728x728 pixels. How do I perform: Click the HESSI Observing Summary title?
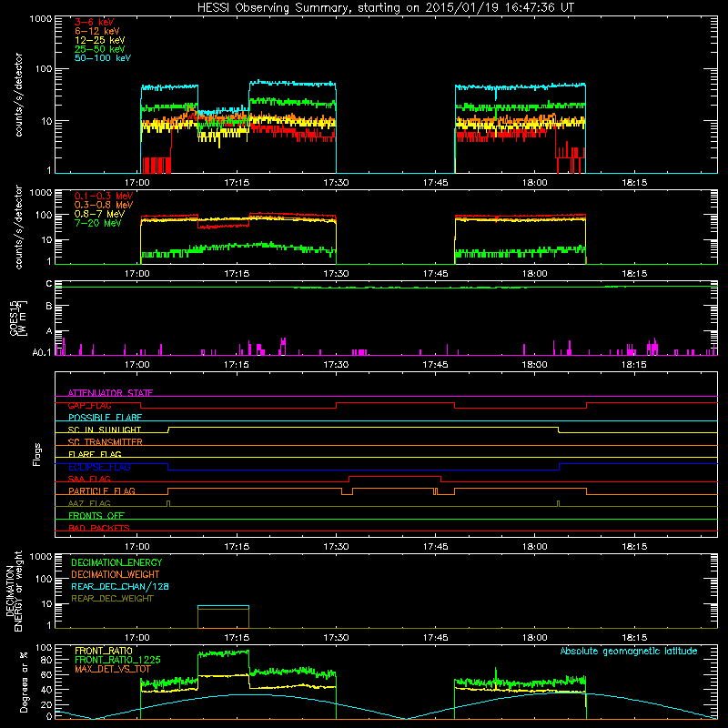(x=385, y=7)
